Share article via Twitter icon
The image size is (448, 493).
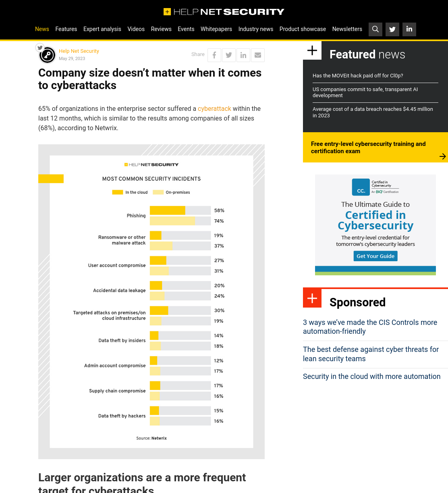pyautogui.click(x=229, y=55)
